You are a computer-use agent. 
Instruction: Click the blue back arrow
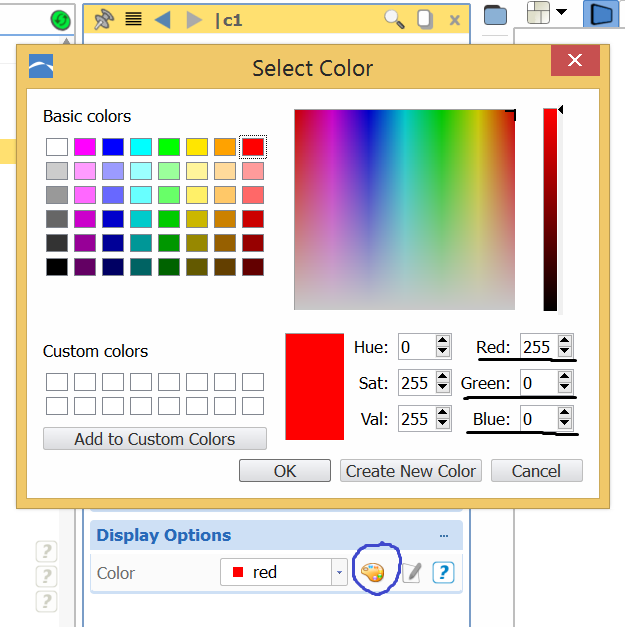point(163,20)
